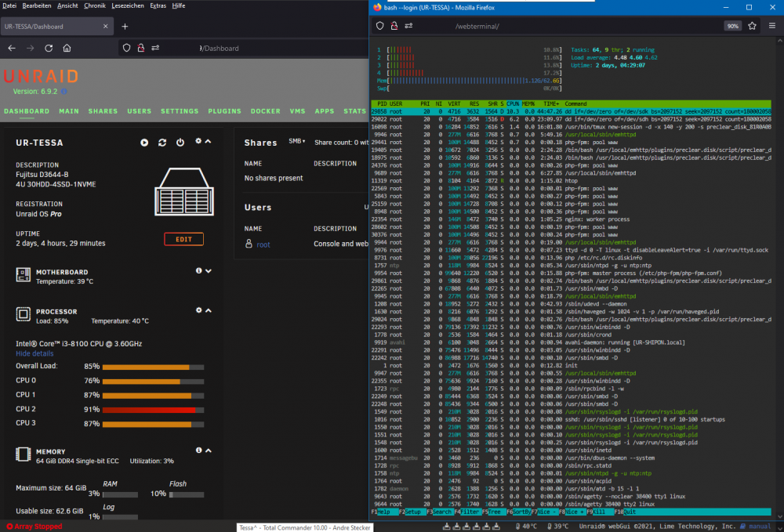Click the CPU 0 76% load bar
This screenshot has width=784, height=532.
[153, 382]
